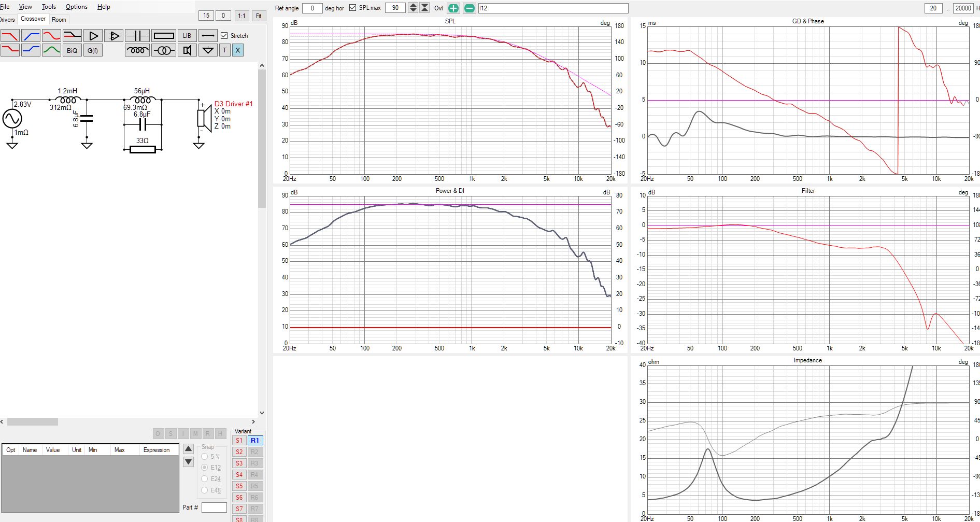Insert the red all-pass S-curve block
The height and width of the screenshot is (522, 980).
pos(51,36)
